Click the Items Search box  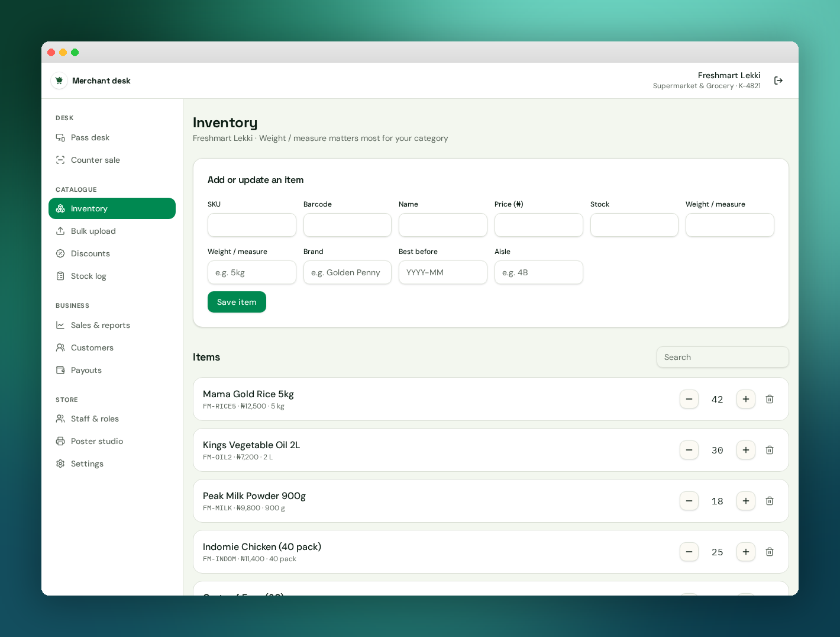[x=723, y=357]
